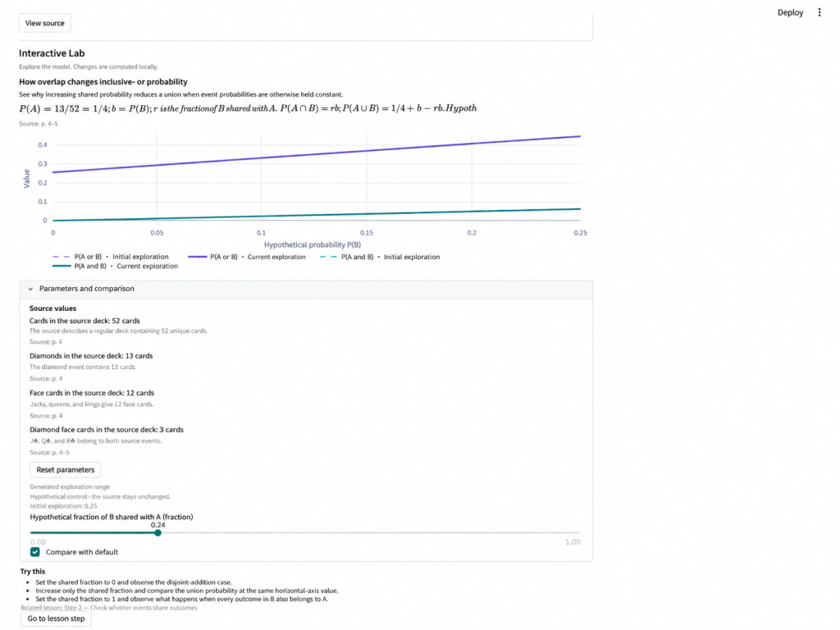The image size is (840, 630).
Task: Toggle legend item P(A or B) Initial exploration
Action: [111, 257]
